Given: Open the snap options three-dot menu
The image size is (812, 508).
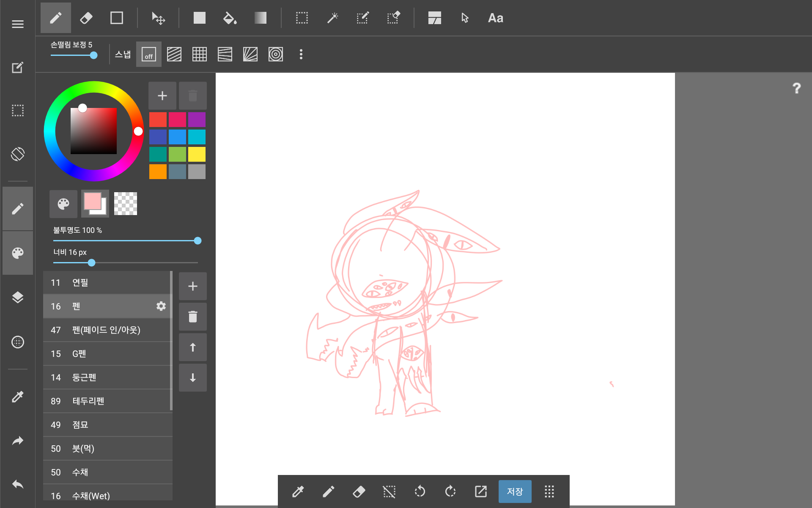Looking at the screenshot, I should pyautogui.click(x=301, y=55).
